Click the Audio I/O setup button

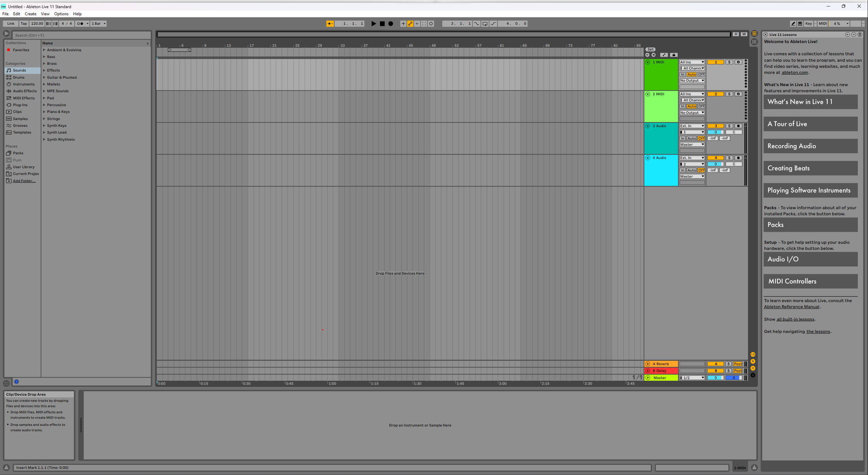point(810,259)
